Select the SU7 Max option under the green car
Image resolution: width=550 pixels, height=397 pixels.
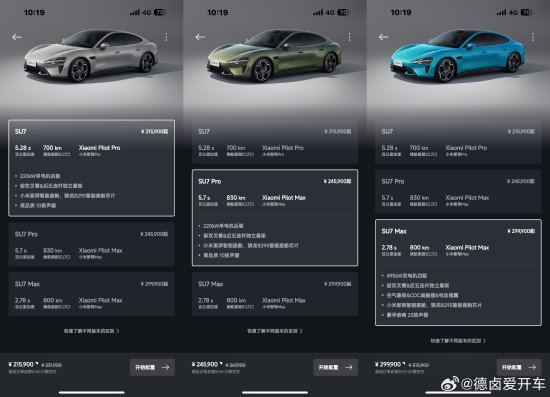click(275, 294)
